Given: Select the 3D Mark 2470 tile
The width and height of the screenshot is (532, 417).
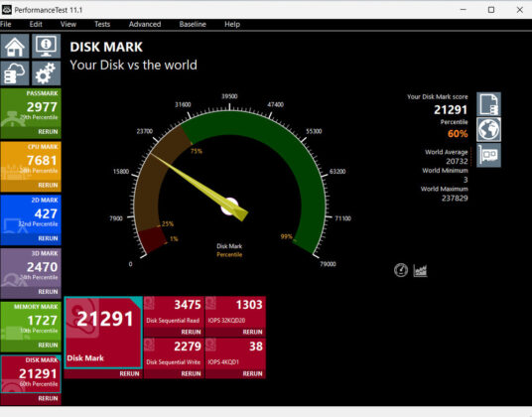Looking at the screenshot, I should click(31, 268).
